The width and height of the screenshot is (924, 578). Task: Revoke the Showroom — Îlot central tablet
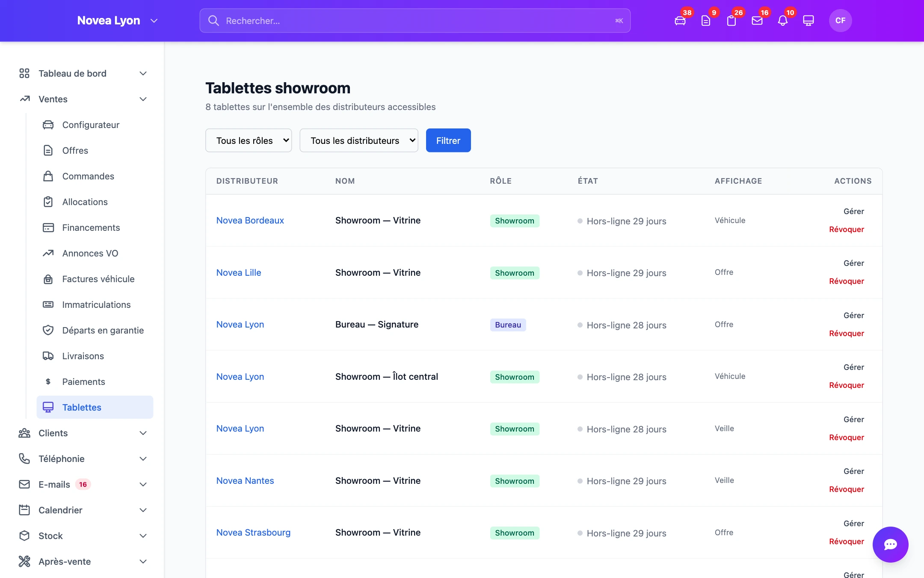click(847, 385)
